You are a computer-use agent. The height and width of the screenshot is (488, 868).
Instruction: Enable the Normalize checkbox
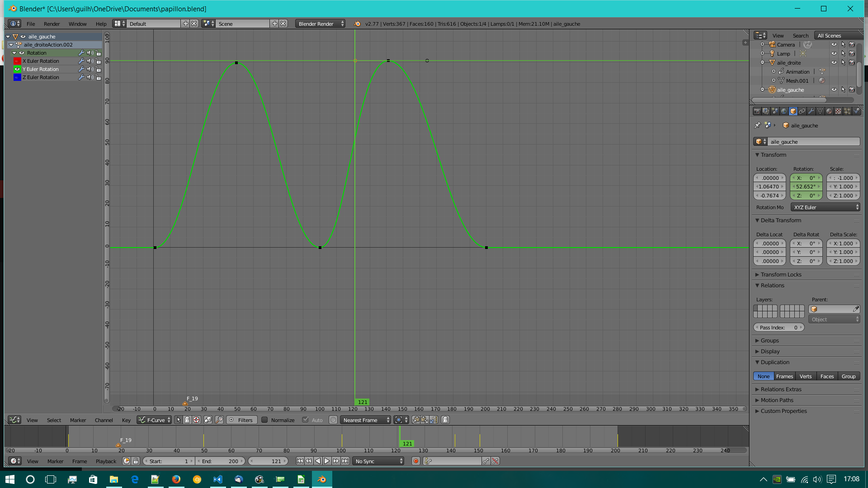(265, 420)
